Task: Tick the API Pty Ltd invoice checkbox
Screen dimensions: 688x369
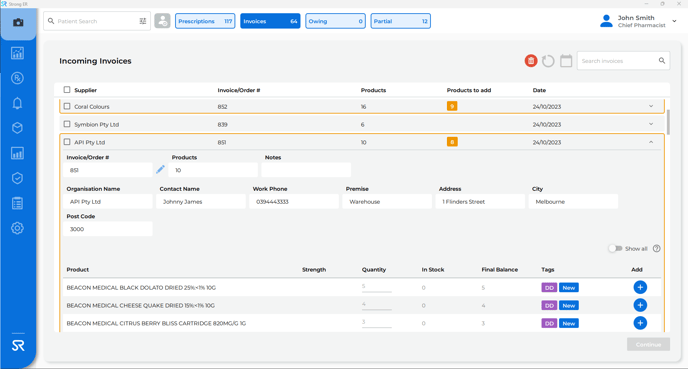Action: 67,142
